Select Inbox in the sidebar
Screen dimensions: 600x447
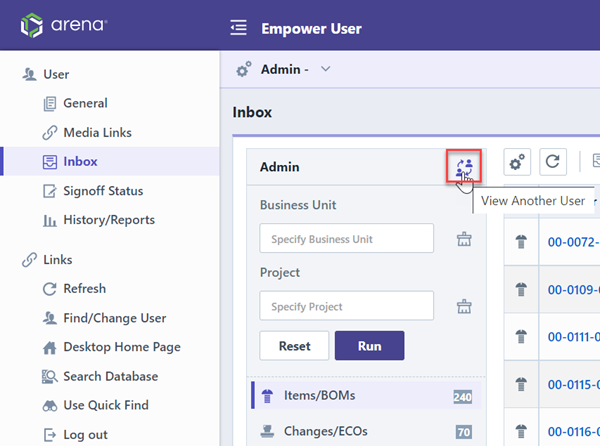111,162
